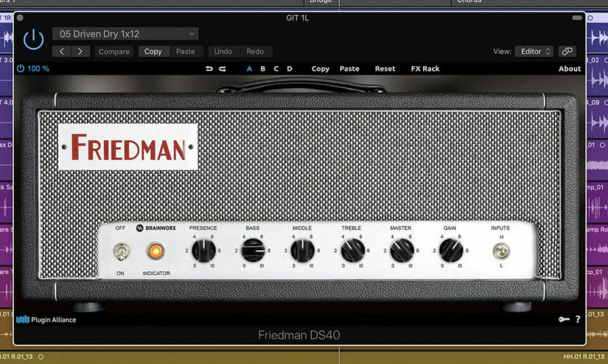608x364 pixels.
Task: Click the Compare button
Action: coord(114,52)
